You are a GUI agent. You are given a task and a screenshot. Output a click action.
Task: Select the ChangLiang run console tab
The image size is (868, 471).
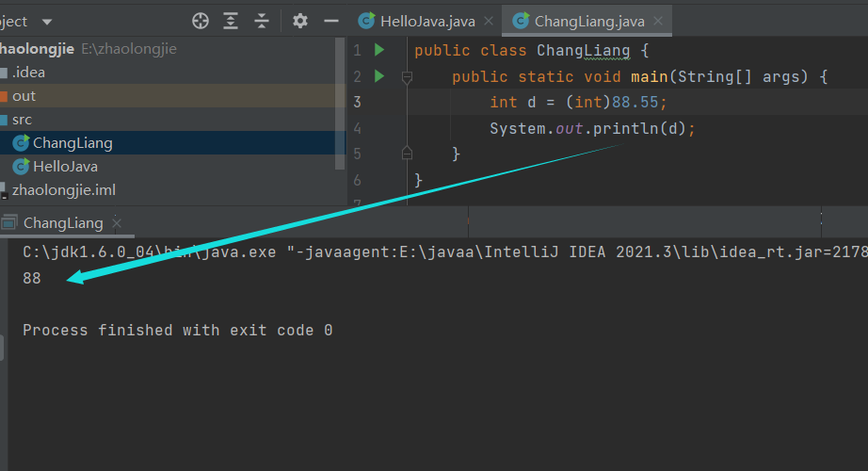62,222
